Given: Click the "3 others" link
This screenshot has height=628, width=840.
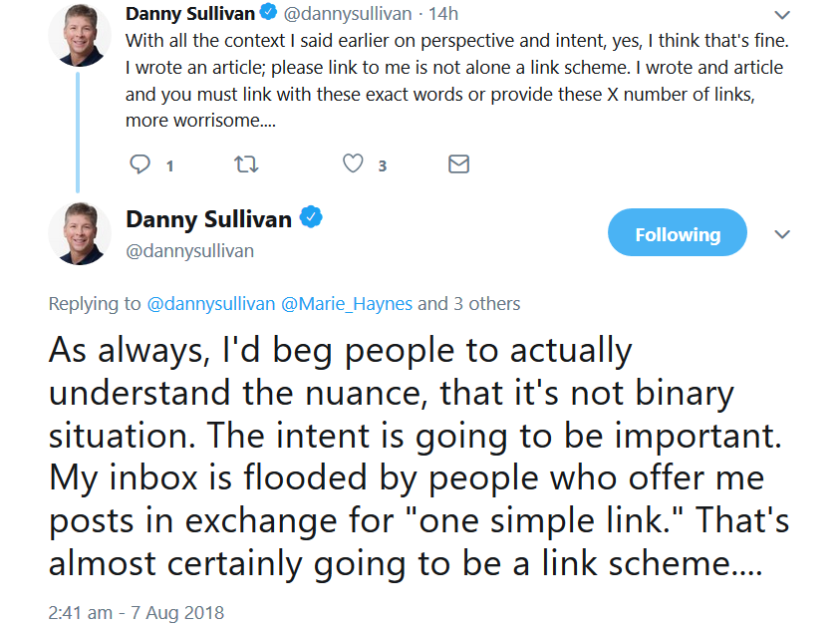Looking at the screenshot, I should click(x=485, y=304).
